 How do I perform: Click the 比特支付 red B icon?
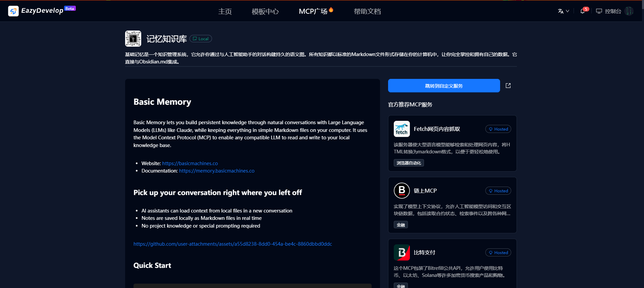[x=401, y=252]
